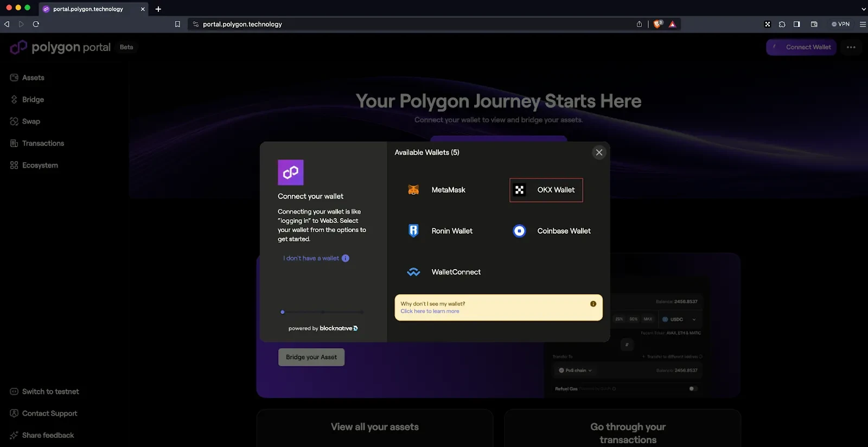The image size is (868, 447).
Task: Click the Polygon logo in the dialog
Action: (x=291, y=173)
